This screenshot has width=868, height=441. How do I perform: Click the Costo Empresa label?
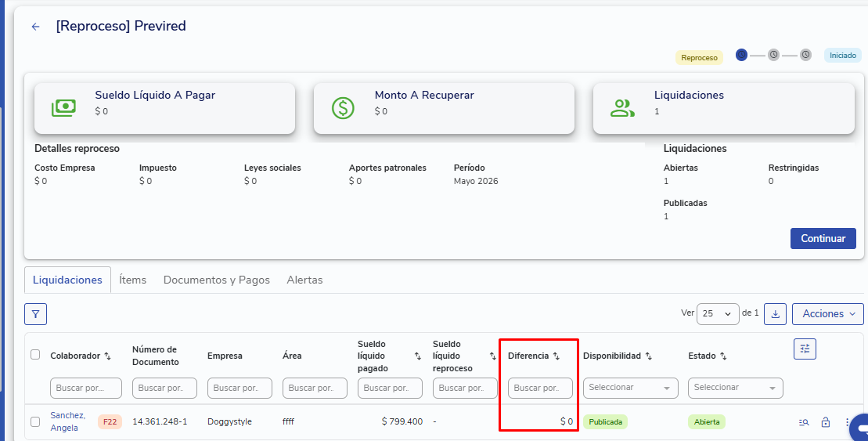65,168
